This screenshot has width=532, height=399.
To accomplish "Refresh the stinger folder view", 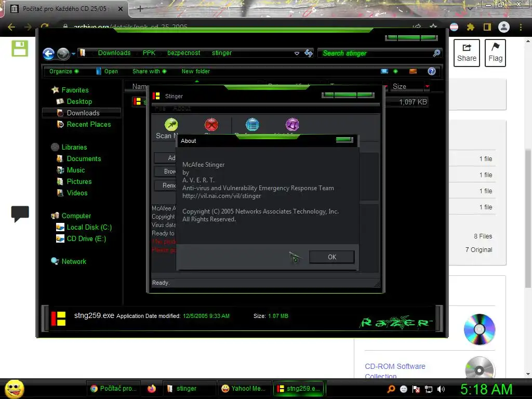I will click(x=309, y=53).
